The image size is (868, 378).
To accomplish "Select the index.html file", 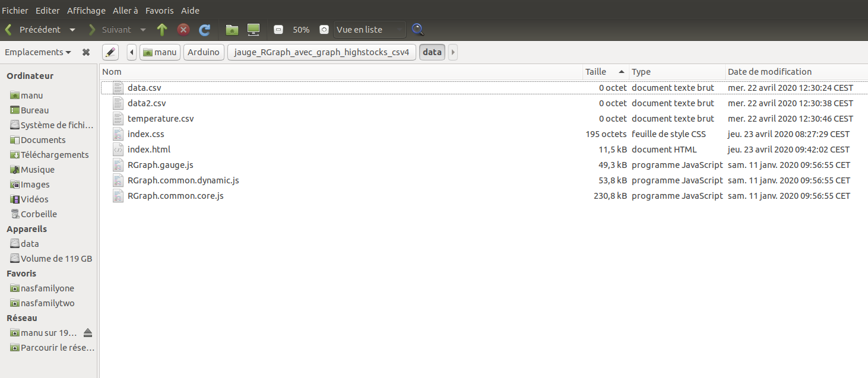I will (x=148, y=150).
